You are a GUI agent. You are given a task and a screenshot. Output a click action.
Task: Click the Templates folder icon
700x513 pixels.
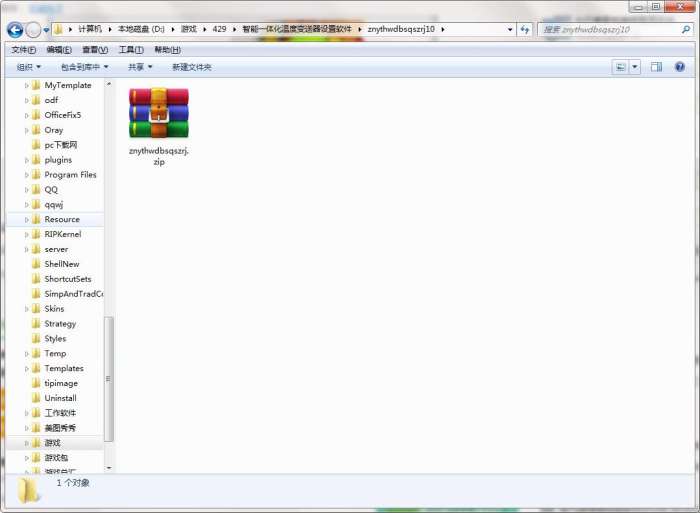[x=37, y=368]
